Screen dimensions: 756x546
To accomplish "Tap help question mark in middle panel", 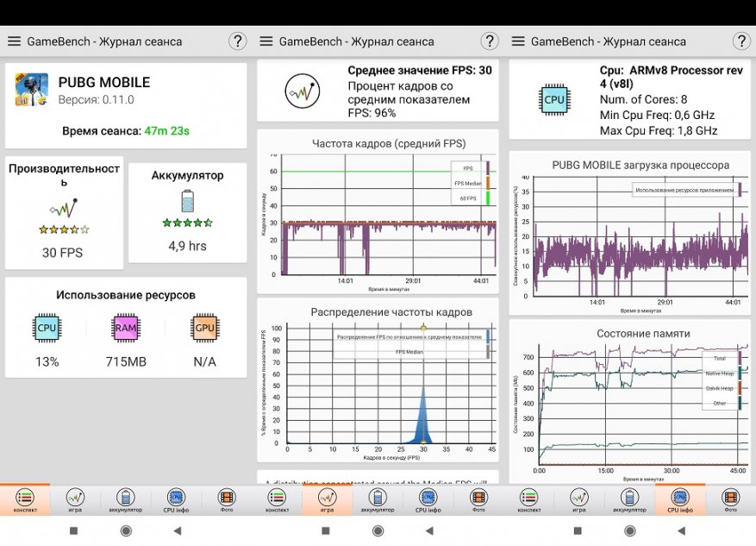I will pyautogui.click(x=490, y=41).
